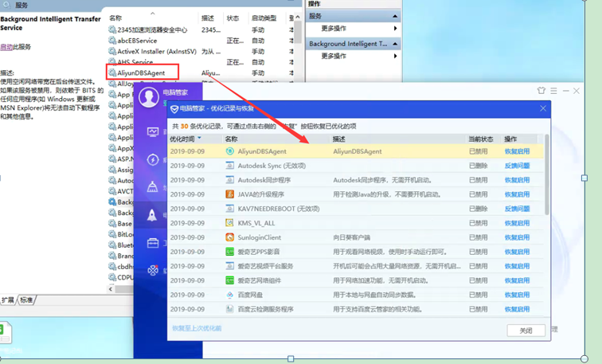Screen dimensions: 602x364
Task: Sort Services by 启动类型 column header
Action: coord(264,18)
